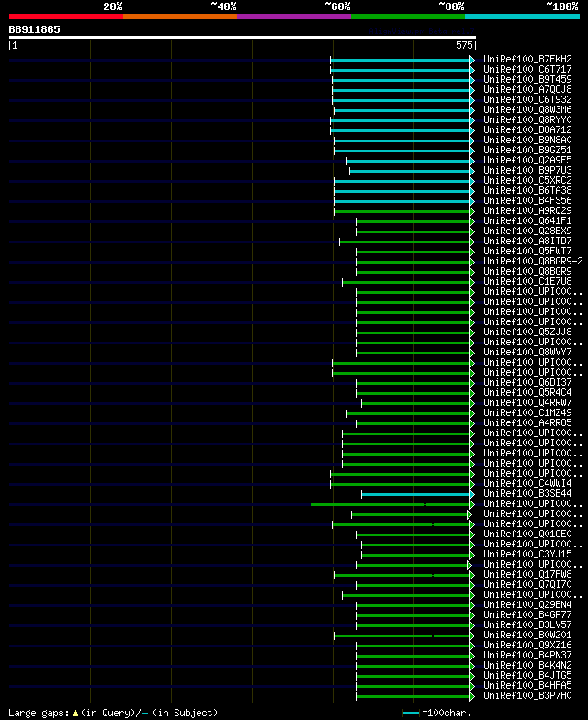Open hit UniRef100_B9T459
Image resolution: width=588 pixels, height=720 pixels.
coord(527,79)
